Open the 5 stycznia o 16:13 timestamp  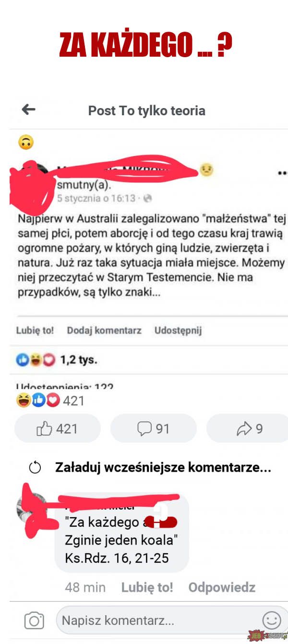click(x=95, y=198)
